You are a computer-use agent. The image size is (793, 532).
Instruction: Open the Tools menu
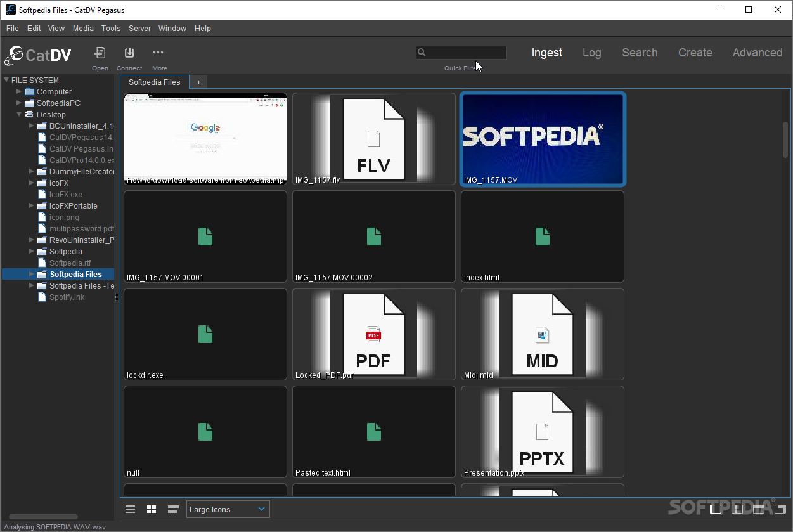coord(111,29)
